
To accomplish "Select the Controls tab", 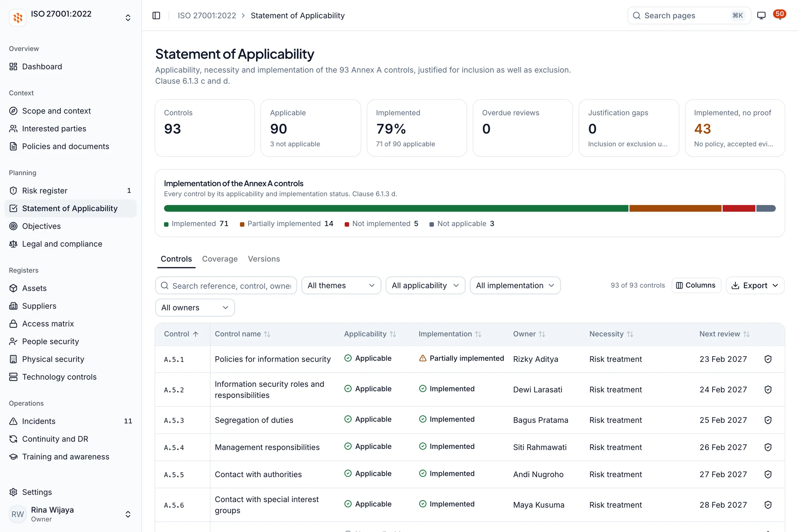I will click(176, 259).
